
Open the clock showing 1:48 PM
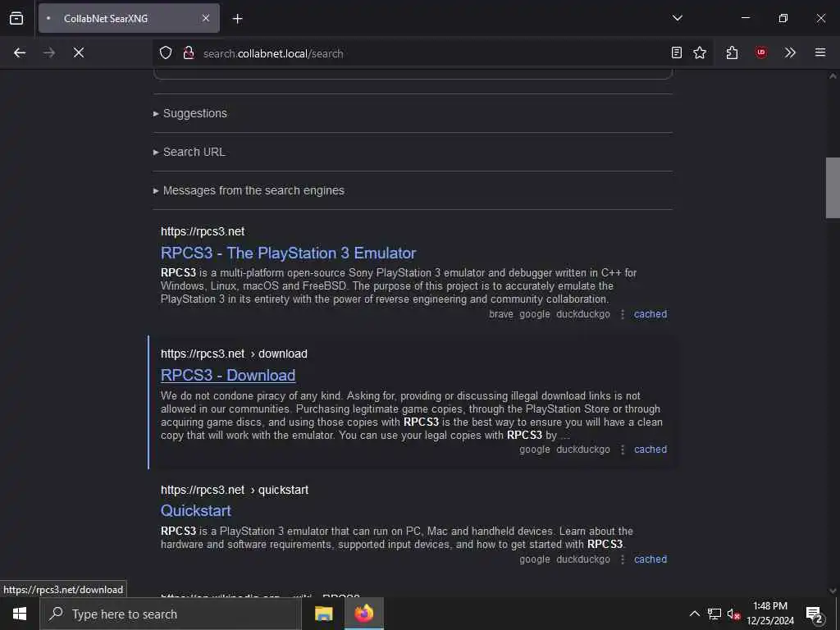pos(769,614)
